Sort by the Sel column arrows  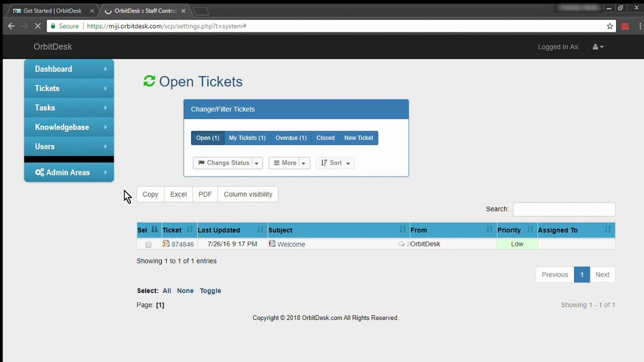[154, 230]
